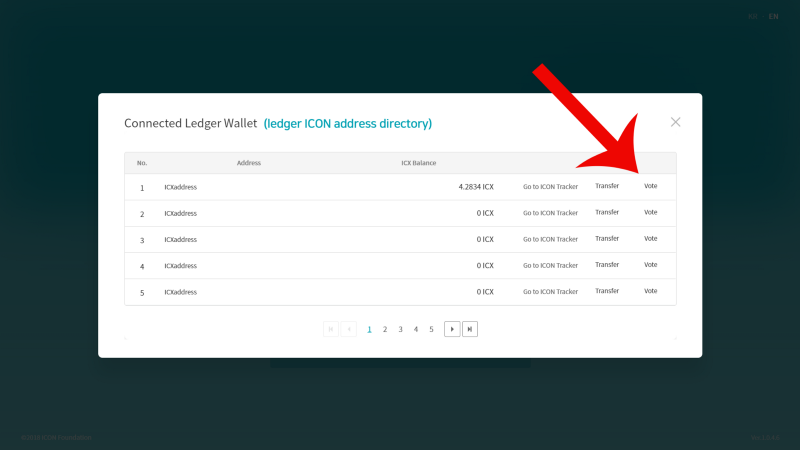Switch language to KR
This screenshot has height=450, width=800.
(x=753, y=16)
